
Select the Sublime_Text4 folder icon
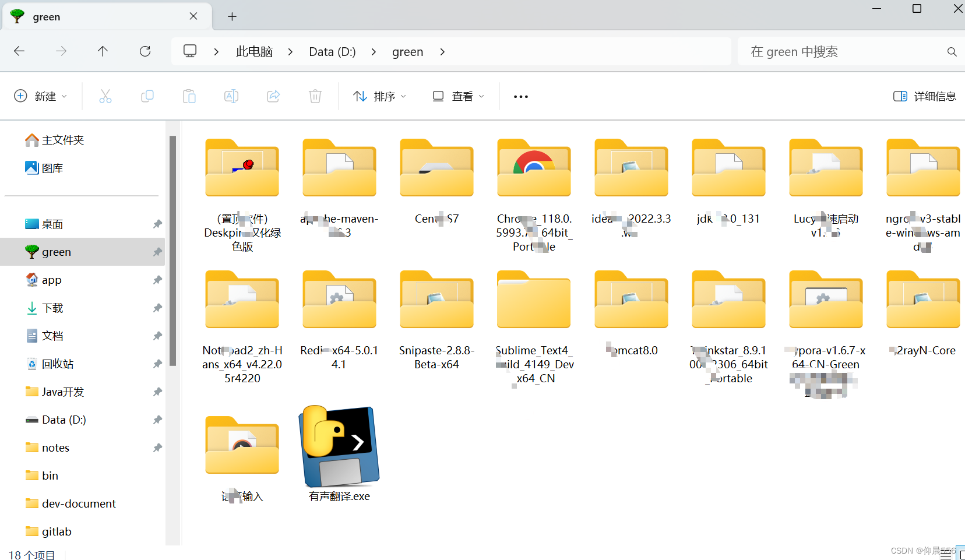(x=534, y=300)
